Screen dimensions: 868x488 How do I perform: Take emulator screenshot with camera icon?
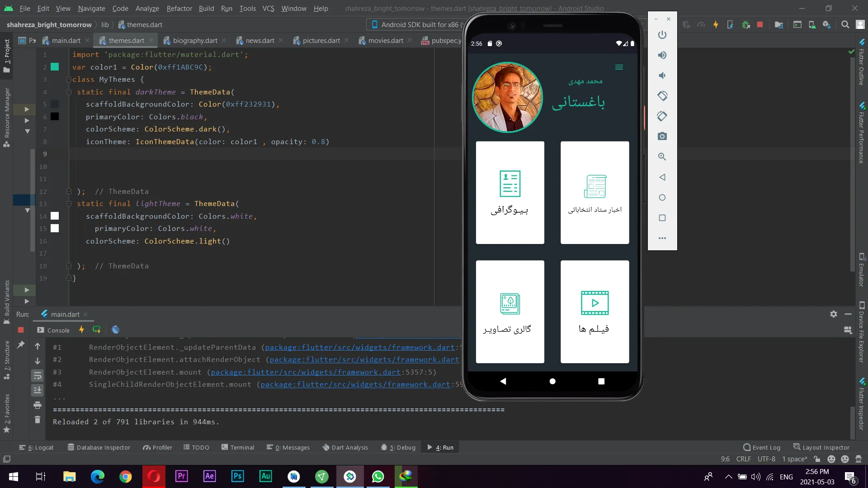tap(662, 136)
